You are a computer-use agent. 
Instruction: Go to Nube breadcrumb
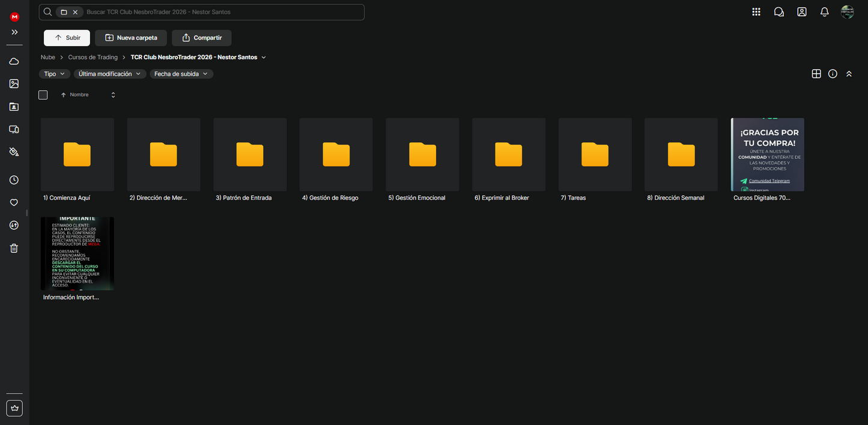tap(48, 58)
